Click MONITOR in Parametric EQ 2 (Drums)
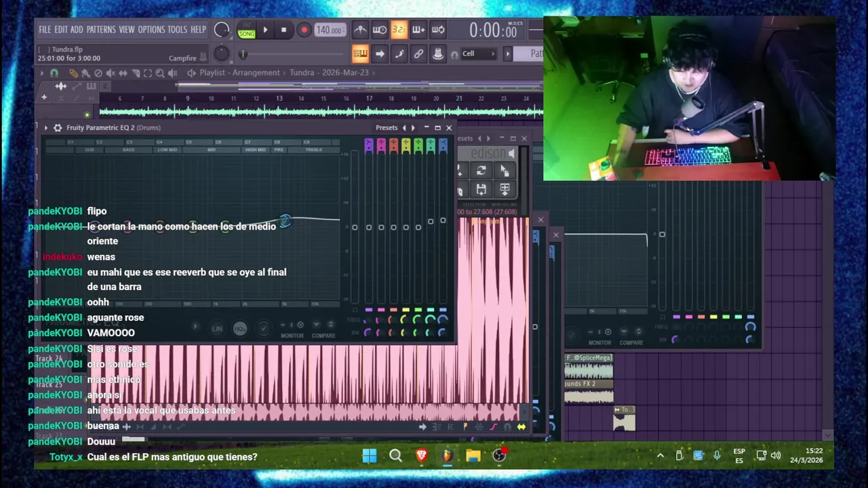The image size is (868, 488). point(292,335)
